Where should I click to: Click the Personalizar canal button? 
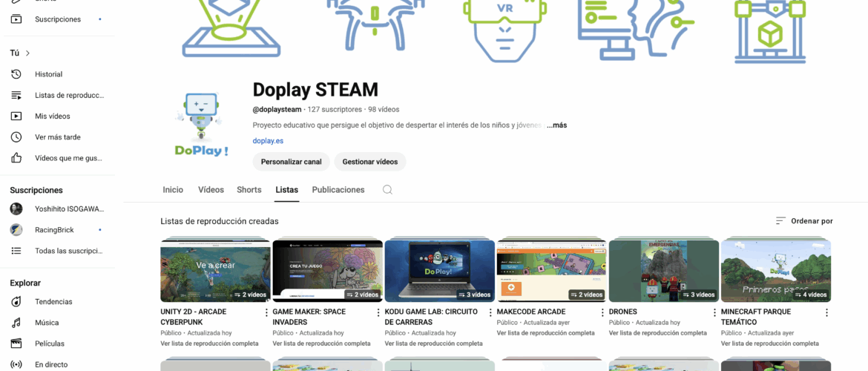pos(291,162)
